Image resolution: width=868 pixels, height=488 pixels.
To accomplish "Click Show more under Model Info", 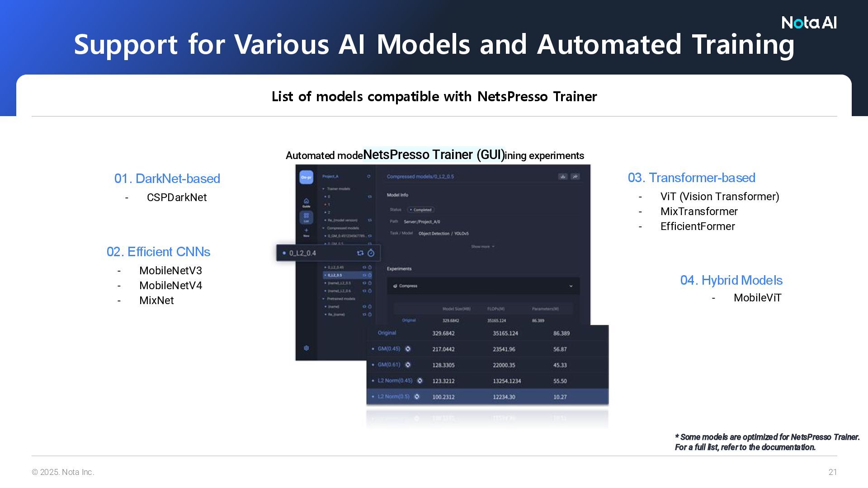I will 482,247.
